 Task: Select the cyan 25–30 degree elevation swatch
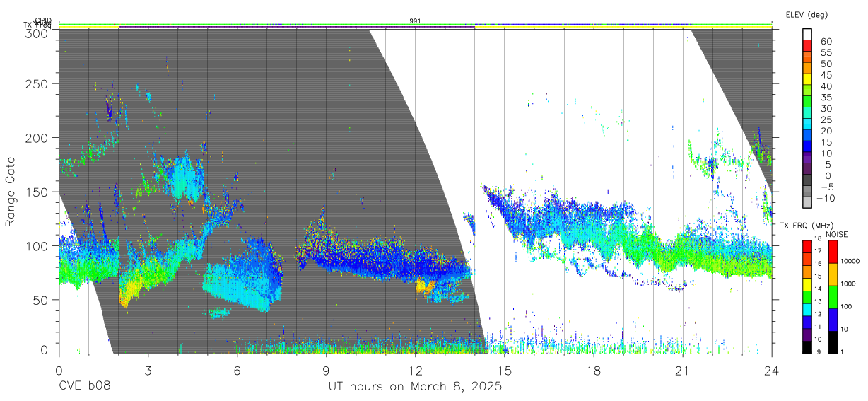pyautogui.click(x=807, y=112)
